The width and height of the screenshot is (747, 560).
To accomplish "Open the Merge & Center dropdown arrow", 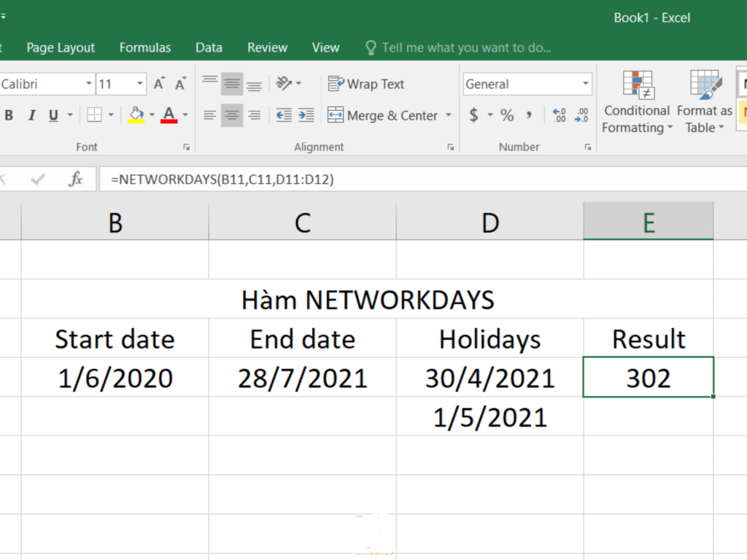I will coord(448,115).
